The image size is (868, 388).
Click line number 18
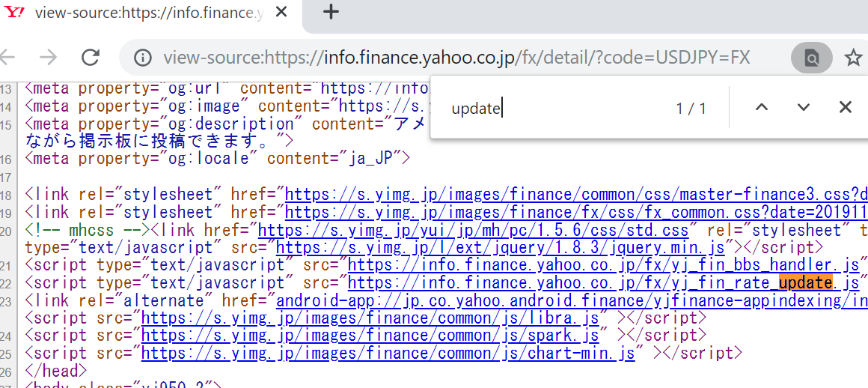pyautogui.click(x=5, y=195)
